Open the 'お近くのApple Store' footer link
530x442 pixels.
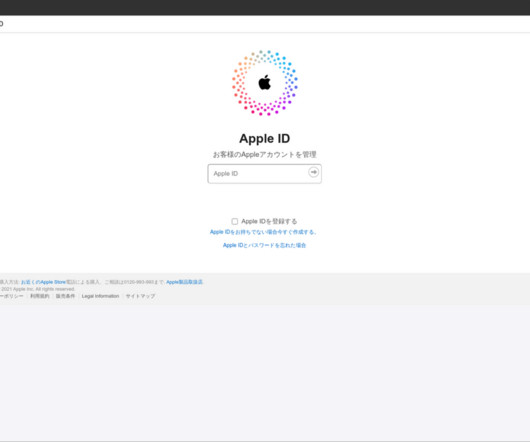pos(43,282)
